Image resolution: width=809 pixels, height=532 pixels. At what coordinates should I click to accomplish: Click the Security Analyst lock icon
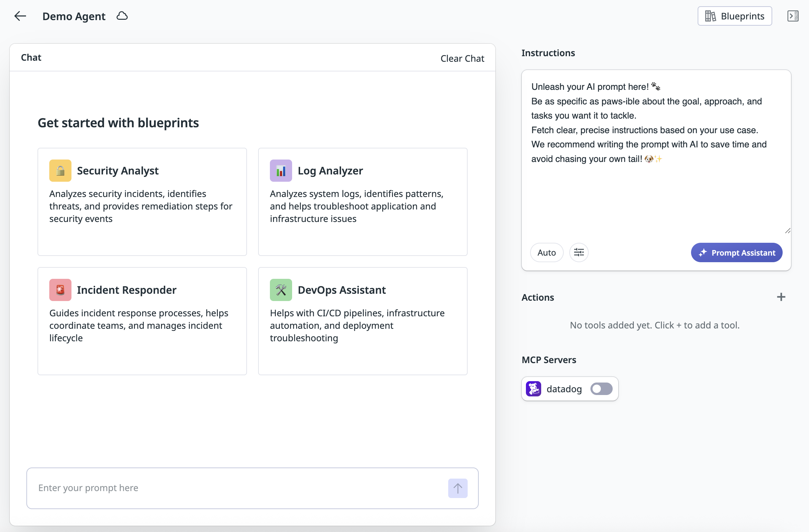pyautogui.click(x=60, y=171)
